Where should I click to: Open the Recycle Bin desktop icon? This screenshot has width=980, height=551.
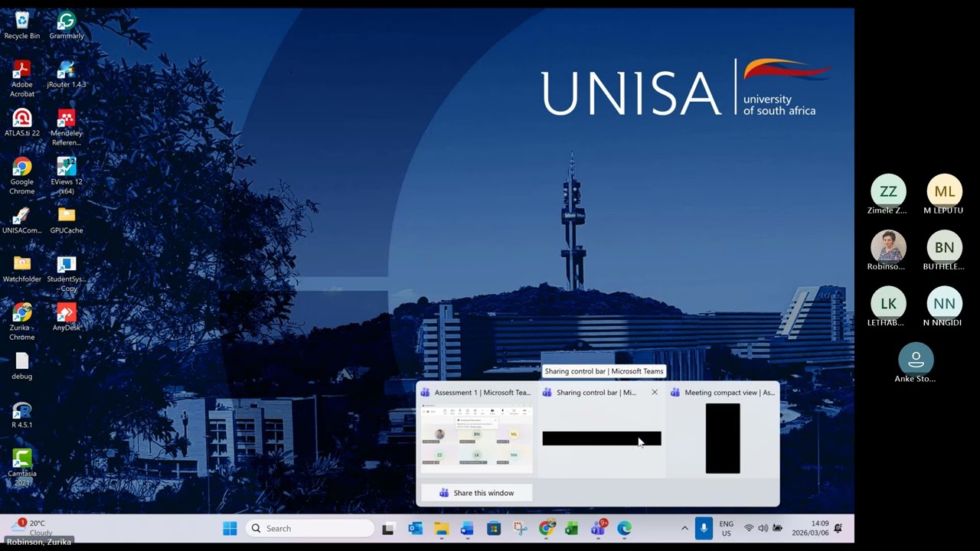21,25
